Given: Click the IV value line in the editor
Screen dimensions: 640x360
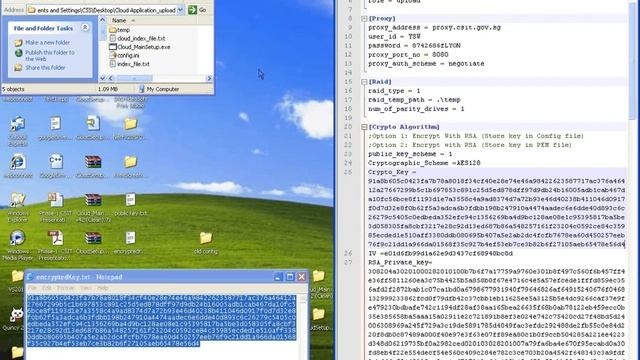Looking at the screenshot, I should (x=440, y=253).
